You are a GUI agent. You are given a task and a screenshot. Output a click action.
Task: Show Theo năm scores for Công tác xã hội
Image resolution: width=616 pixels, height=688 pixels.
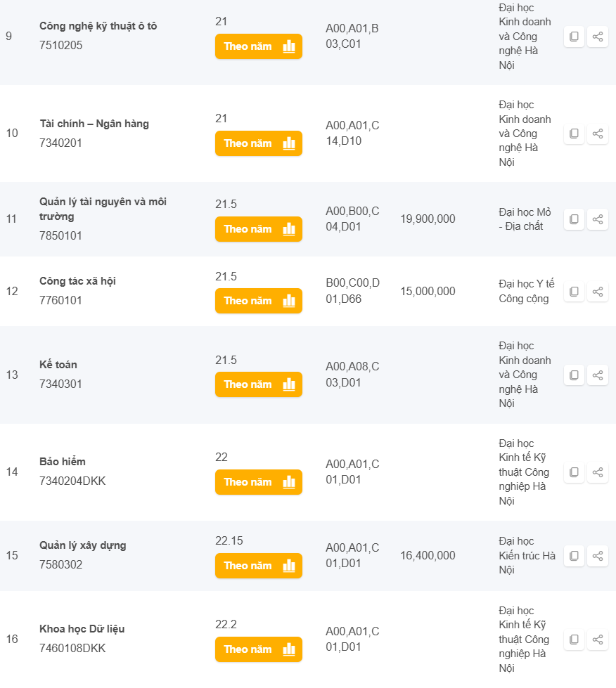tap(259, 301)
